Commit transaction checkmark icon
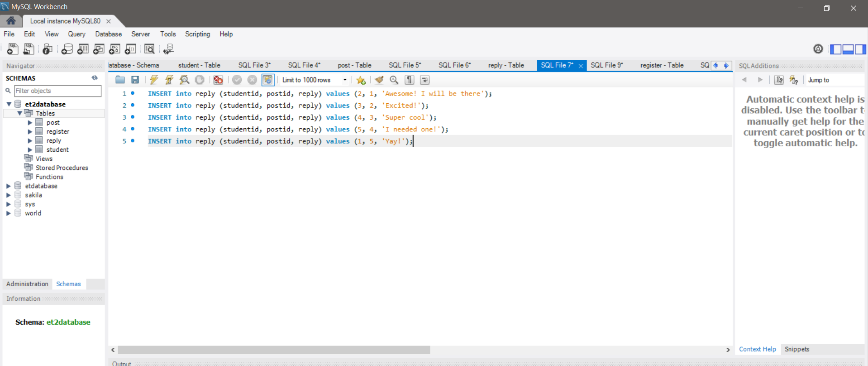Image resolution: width=868 pixels, height=366 pixels. (237, 80)
